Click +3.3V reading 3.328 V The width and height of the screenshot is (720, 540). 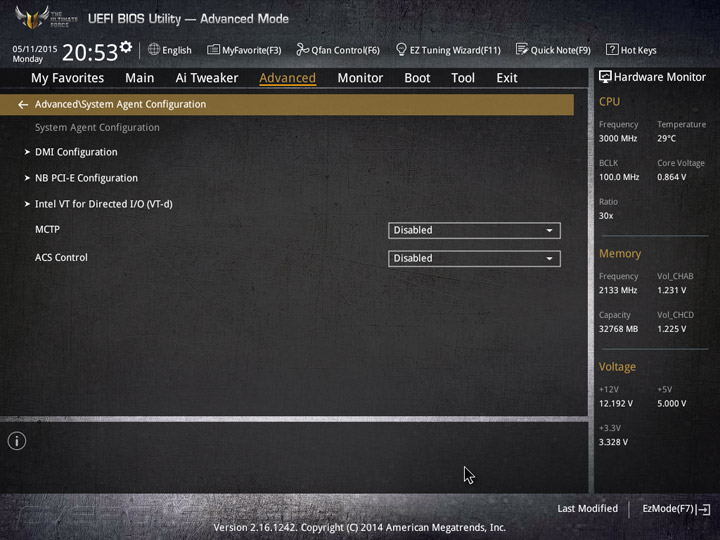(613, 442)
